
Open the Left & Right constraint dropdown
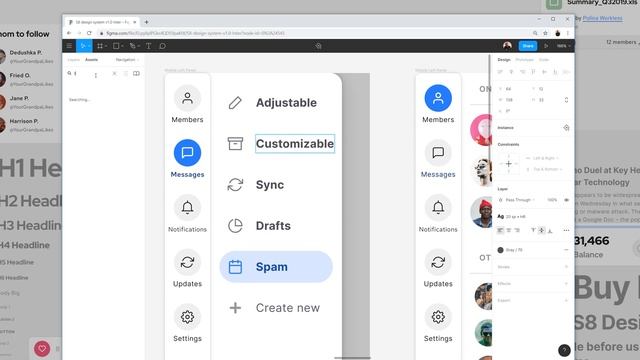pyautogui.click(x=543, y=158)
